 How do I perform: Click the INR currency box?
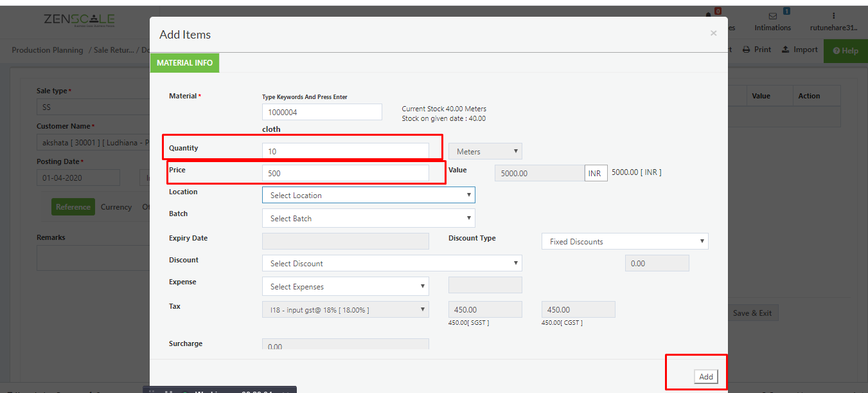click(596, 174)
